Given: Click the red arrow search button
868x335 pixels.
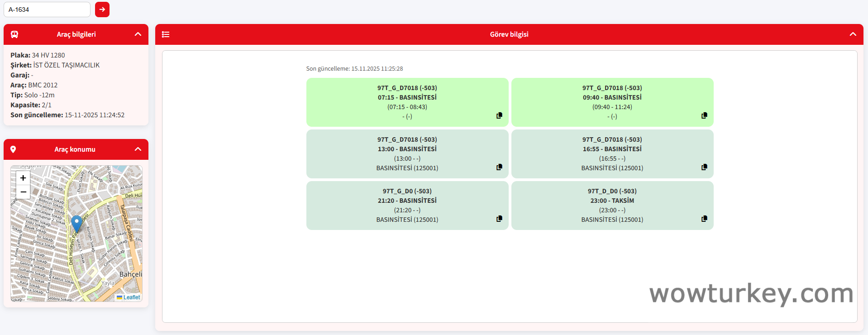Looking at the screenshot, I should pos(102,10).
